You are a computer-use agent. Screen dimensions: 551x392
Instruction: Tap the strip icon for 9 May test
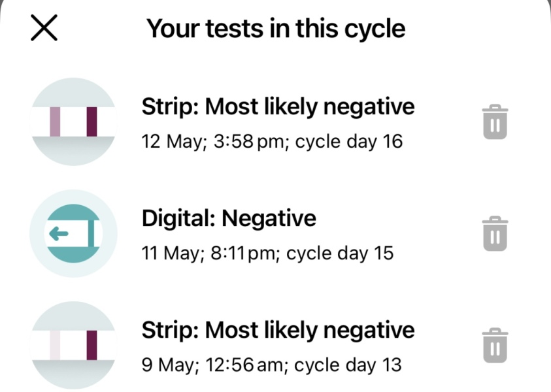tap(73, 346)
